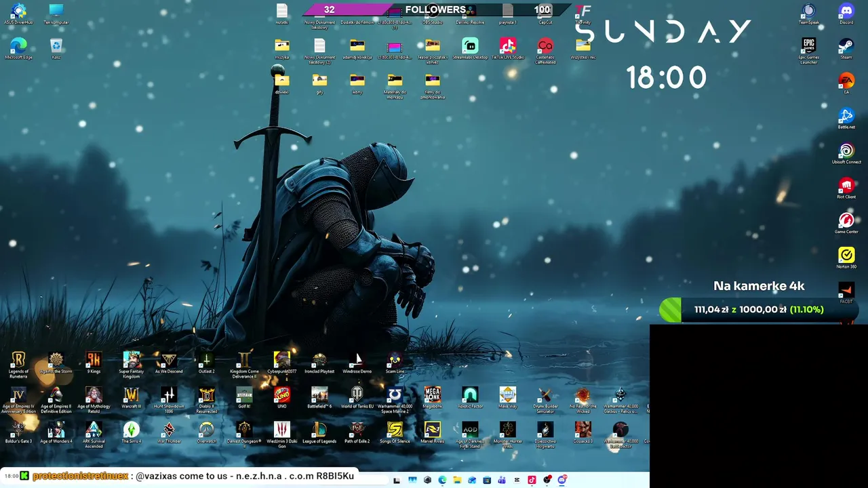Open the Baldur's Gate 3 shortcut
Viewport: 868px width, 488px height.
(18, 432)
